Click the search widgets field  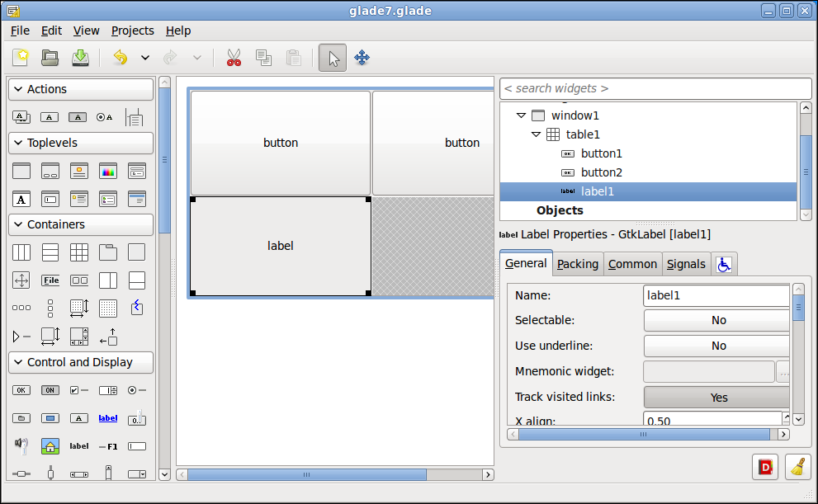(655, 88)
